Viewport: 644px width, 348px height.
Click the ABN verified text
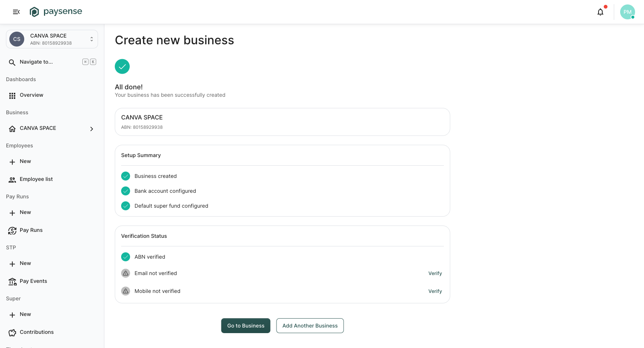point(150,257)
